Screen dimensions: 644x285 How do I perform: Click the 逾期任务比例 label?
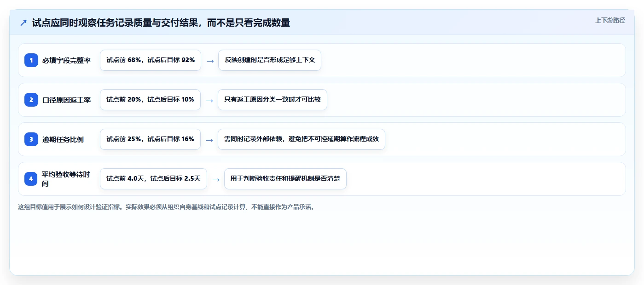tap(63, 139)
